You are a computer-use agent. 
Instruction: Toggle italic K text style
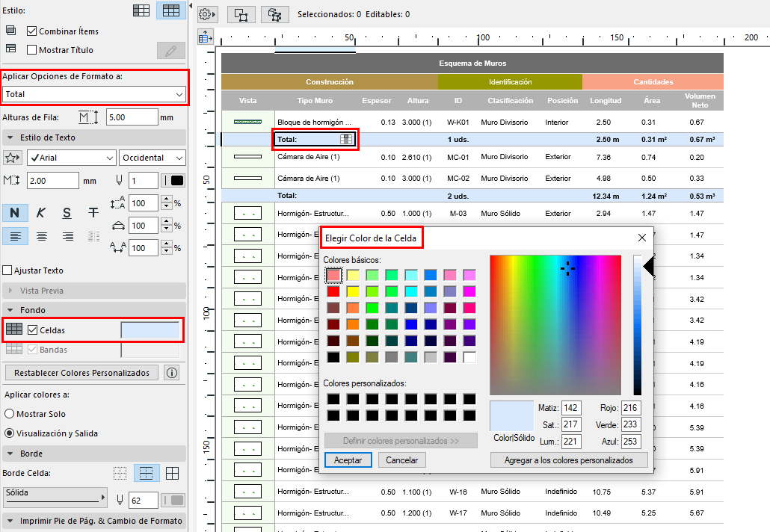pyautogui.click(x=41, y=213)
